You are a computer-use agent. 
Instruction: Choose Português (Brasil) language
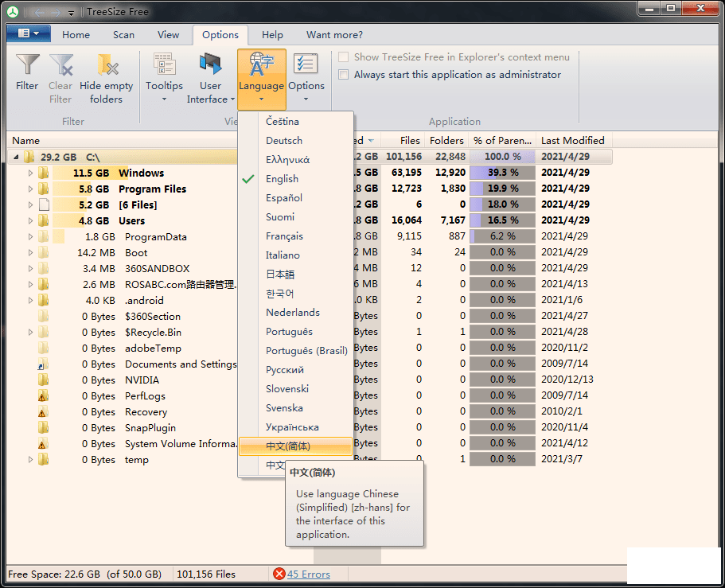click(295, 350)
